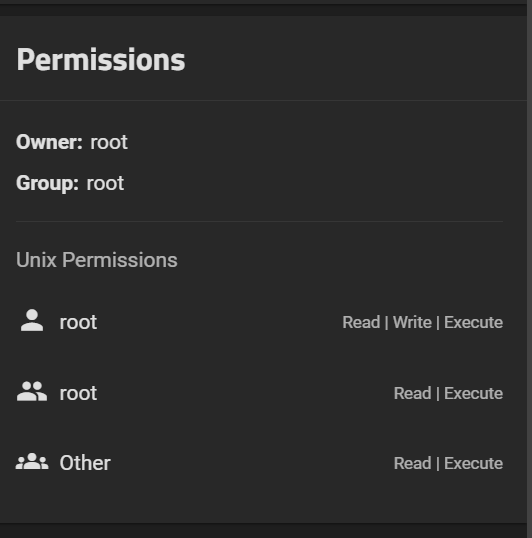Click Execute in the group root permissions
The height and width of the screenshot is (538, 532).
pos(473,393)
